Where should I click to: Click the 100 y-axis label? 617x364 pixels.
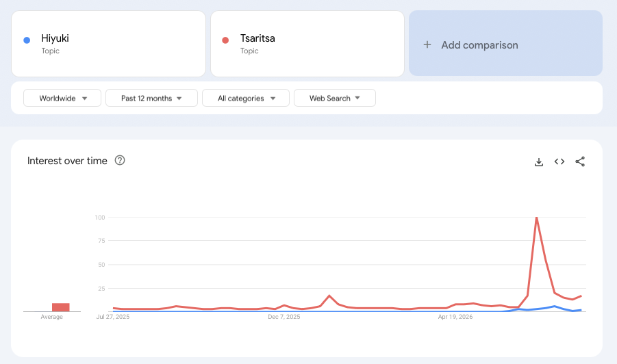pos(100,218)
